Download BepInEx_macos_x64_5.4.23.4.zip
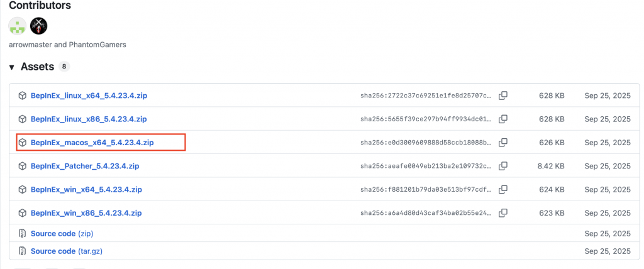The height and width of the screenshot is (269, 644). [92, 143]
